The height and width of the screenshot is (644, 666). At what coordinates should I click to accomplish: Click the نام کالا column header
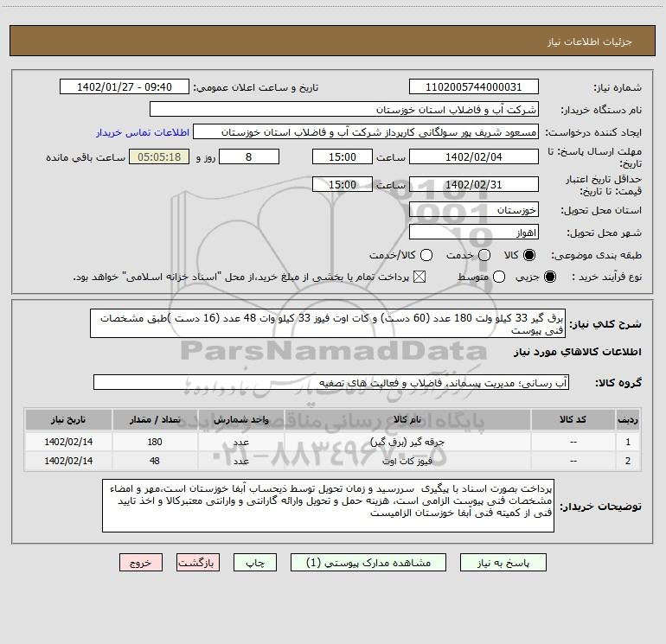[407, 419]
